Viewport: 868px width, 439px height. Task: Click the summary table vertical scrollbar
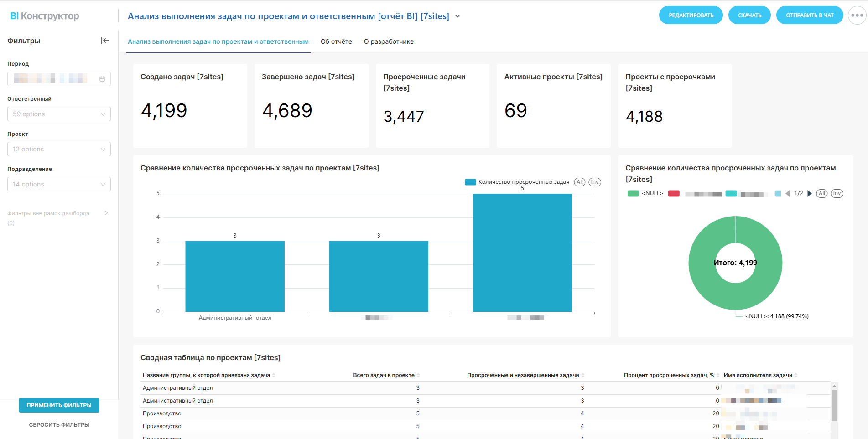coord(834,406)
